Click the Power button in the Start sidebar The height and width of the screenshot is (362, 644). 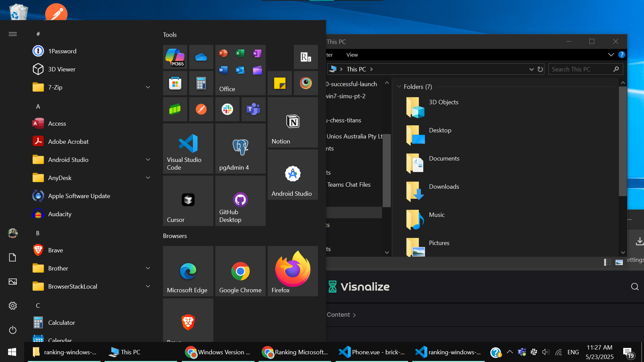[13, 330]
